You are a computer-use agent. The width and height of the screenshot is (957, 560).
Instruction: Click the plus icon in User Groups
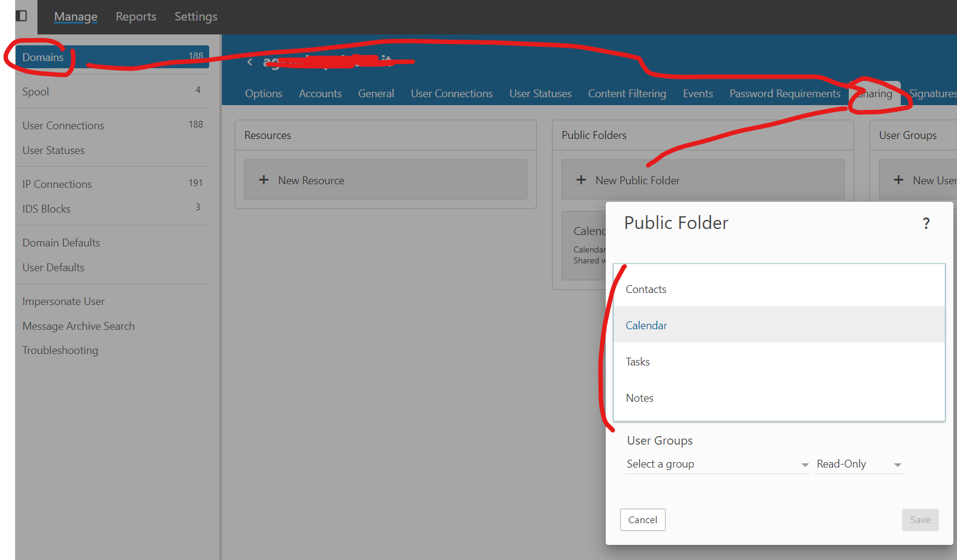point(898,180)
